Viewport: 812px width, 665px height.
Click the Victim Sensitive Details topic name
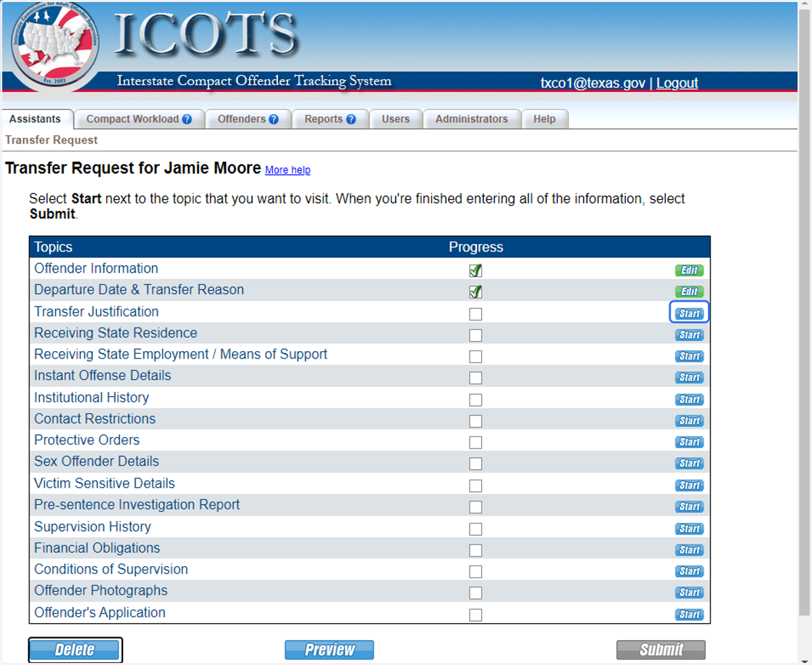(x=104, y=484)
